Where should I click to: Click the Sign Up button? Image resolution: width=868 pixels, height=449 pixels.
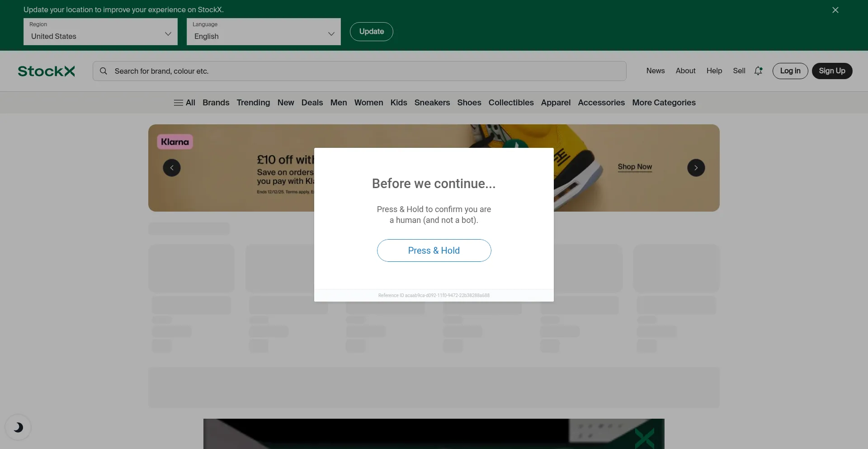pos(832,71)
